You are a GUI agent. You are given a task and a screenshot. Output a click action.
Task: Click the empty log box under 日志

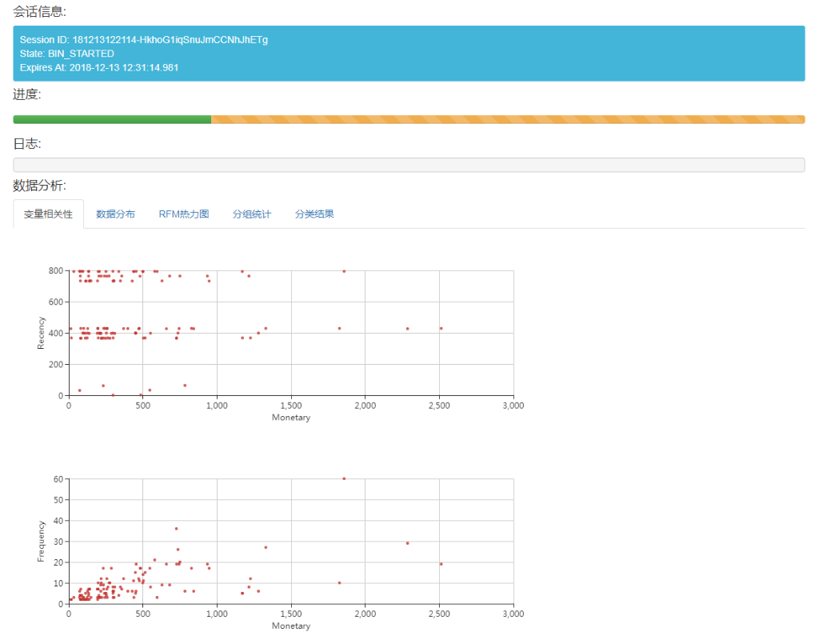tap(409, 165)
